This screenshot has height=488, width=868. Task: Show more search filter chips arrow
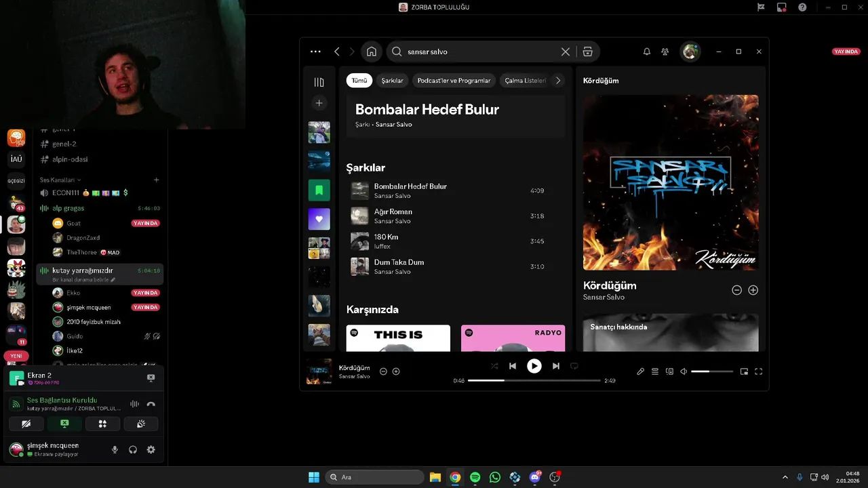tap(558, 80)
